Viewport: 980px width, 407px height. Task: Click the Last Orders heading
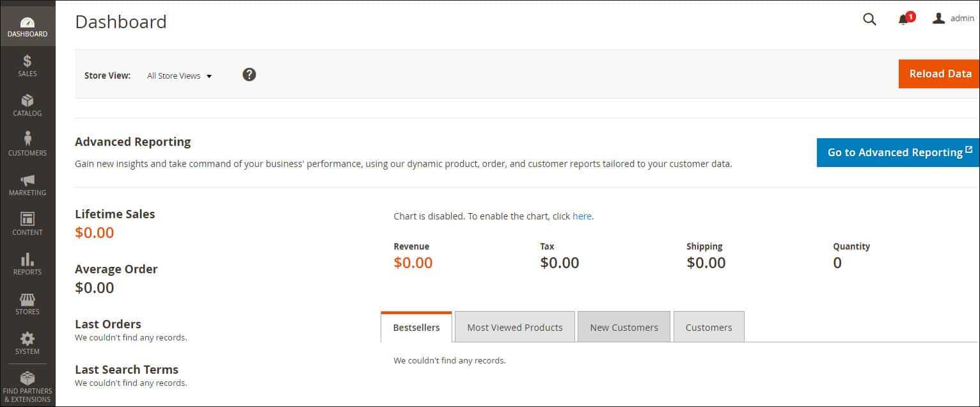[x=108, y=324]
